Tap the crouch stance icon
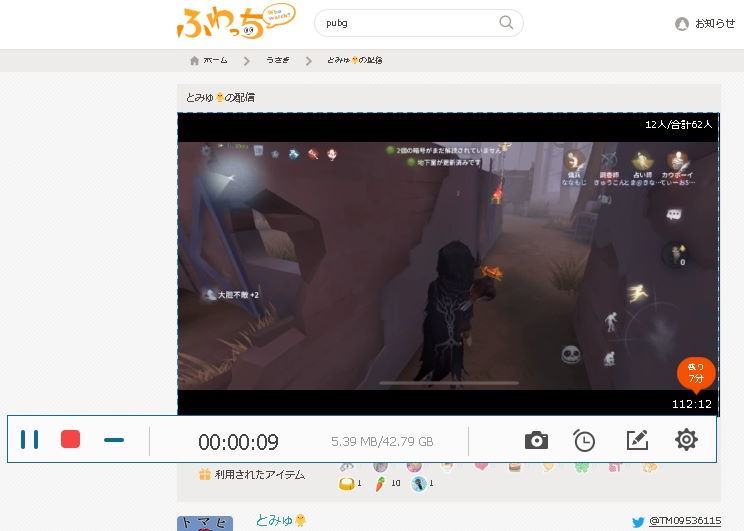Image resolution: width=744 pixels, height=531 pixels. point(609,358)
